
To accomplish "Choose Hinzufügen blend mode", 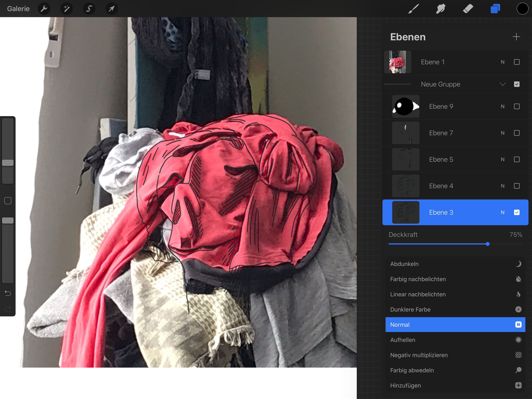I will pyautogui.click(x=455, y=385).
